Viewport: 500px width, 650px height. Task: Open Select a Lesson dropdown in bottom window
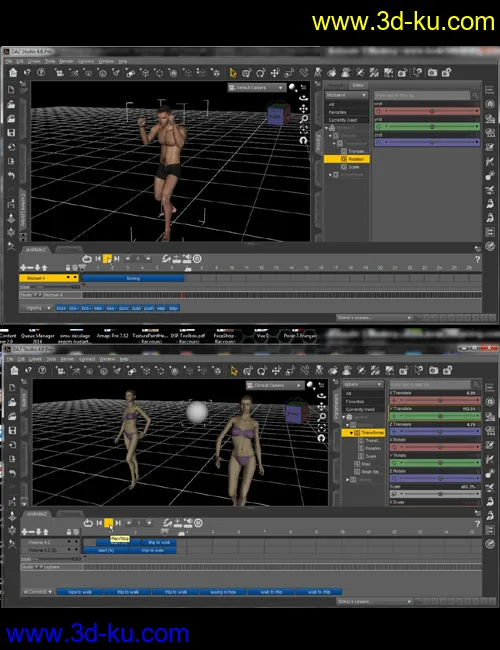point(374,601)
